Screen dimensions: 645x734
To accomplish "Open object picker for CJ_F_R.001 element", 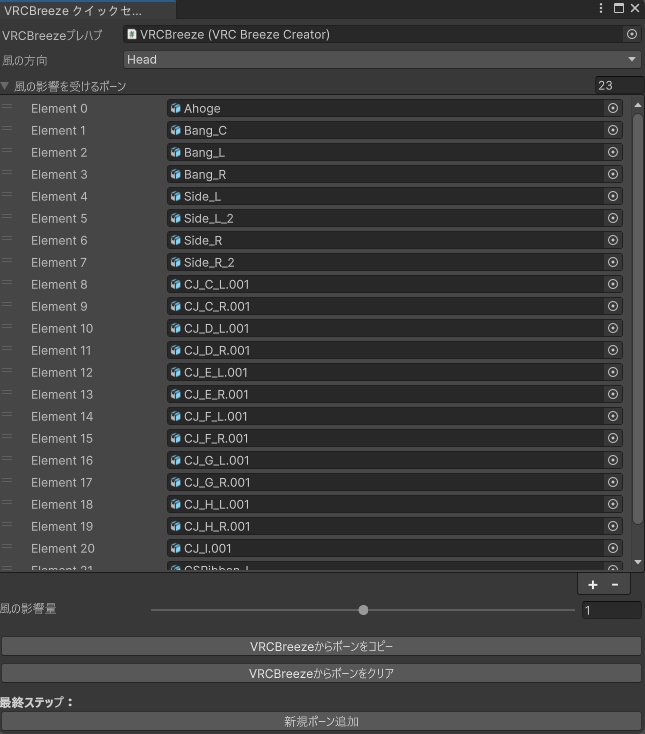I will pos(613,438).
